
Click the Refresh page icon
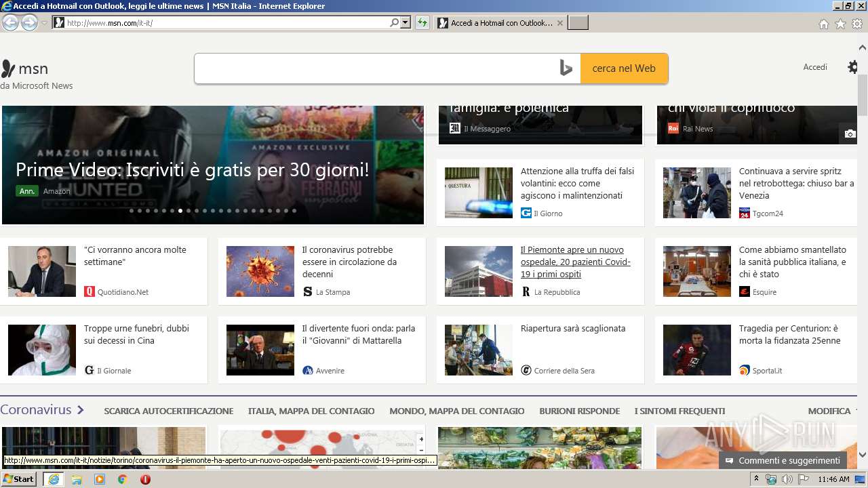[422, 23]
